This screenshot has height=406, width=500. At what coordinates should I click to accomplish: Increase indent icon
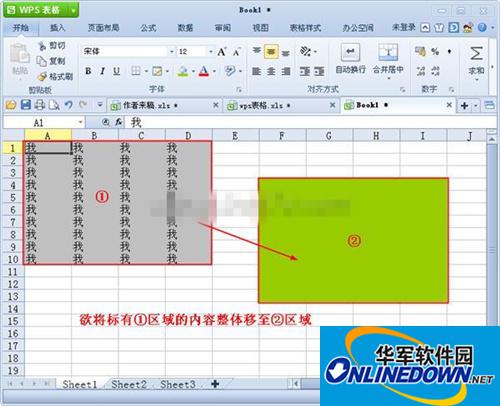[319, 71]
